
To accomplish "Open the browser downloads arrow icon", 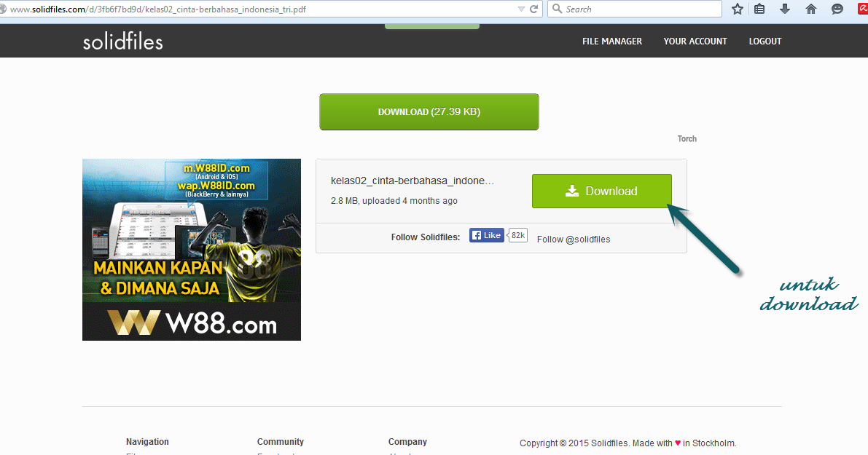I will pyautogui.click(x=784, y=9).
